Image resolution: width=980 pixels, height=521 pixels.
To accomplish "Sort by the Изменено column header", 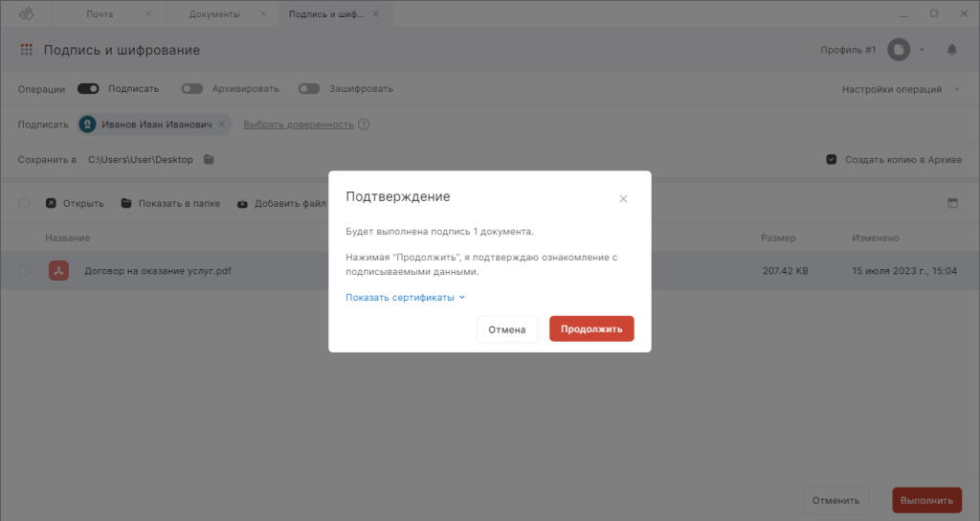I will [875, 238].
